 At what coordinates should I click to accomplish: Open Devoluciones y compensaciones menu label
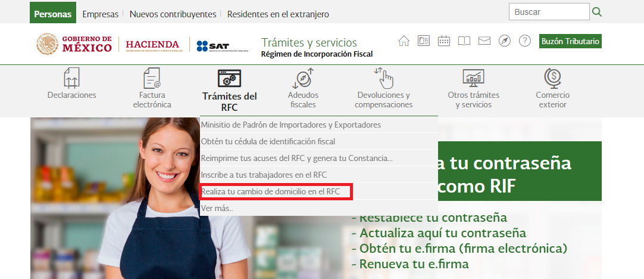click(x=384, y=100)
